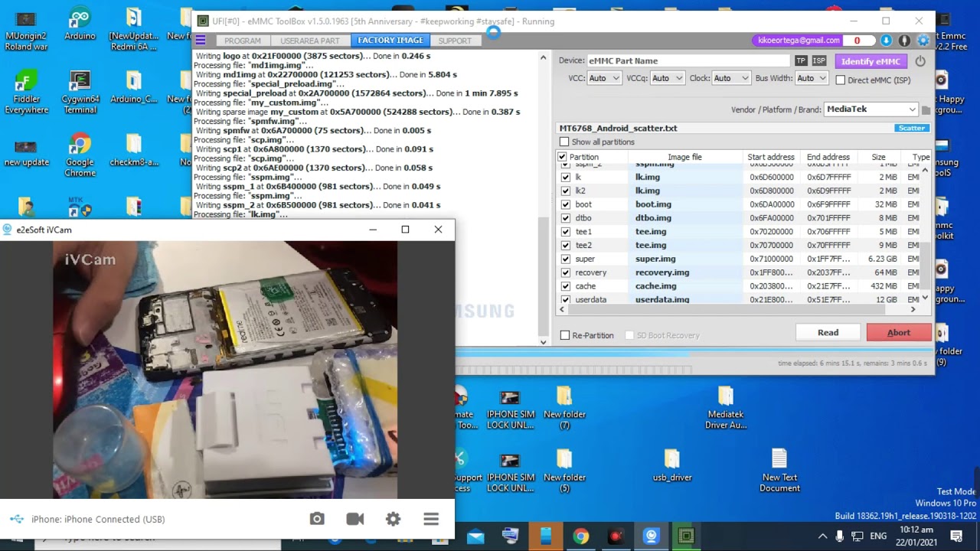
Task: Toggle the select-all checkbox in Partition header
Action: pos(563,157)
